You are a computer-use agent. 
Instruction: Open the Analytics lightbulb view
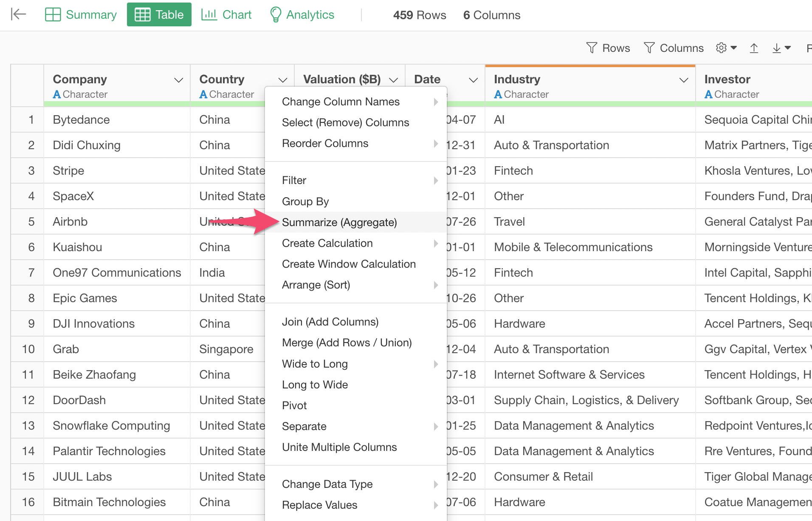302,14
